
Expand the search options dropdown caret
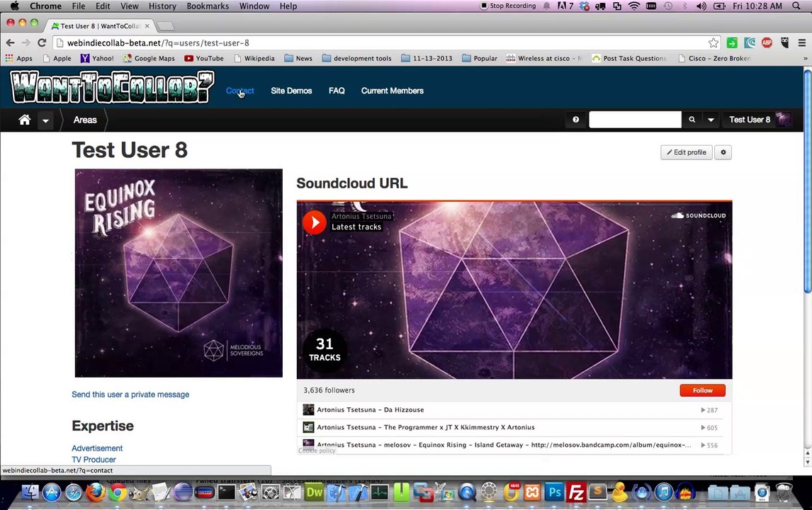coord(711,120)
